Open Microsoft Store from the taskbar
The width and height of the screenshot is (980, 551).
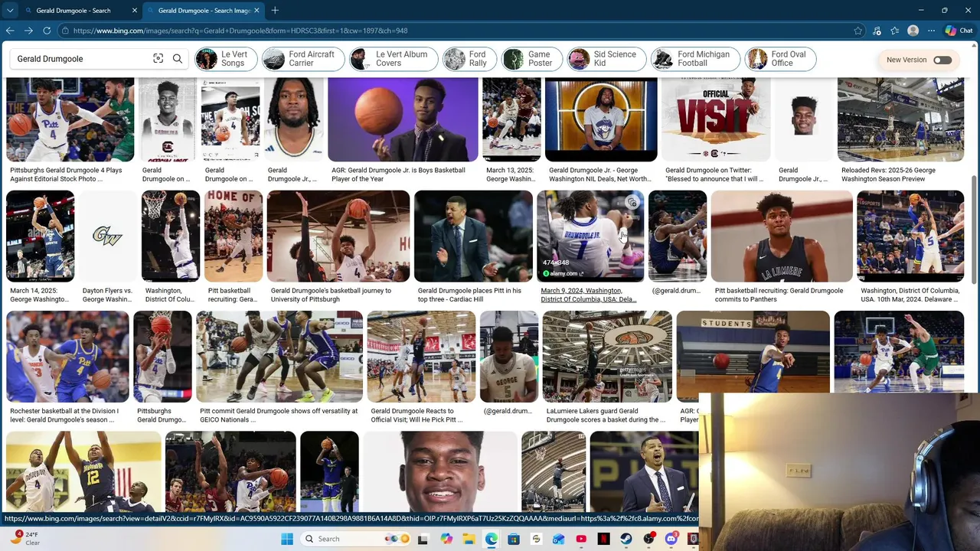point(514,539)
